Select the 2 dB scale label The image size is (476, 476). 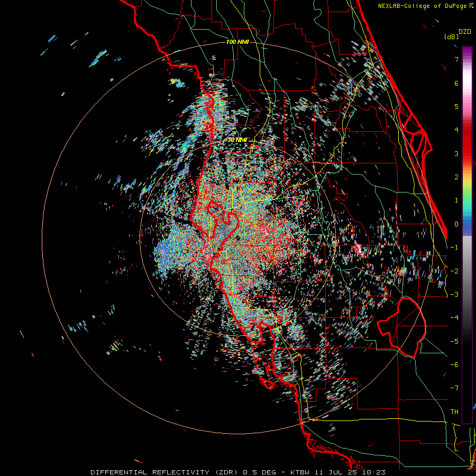tap(456, 177)
